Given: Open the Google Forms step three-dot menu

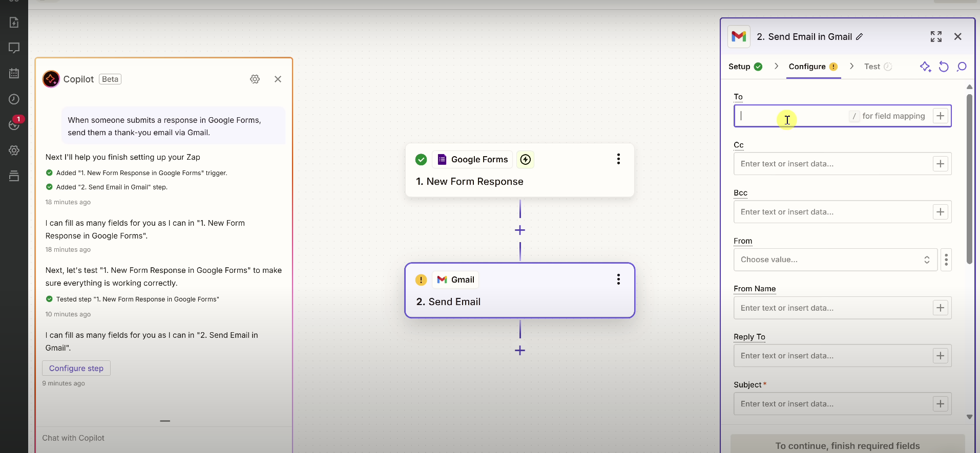Looking at the screenshot, I should tap(618, 159).
